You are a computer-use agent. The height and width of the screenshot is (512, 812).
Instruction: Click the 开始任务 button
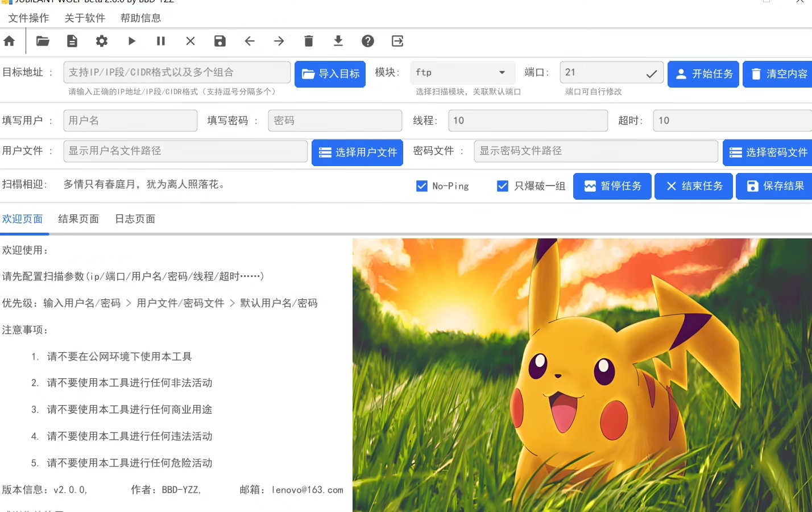tap(703, 74)
